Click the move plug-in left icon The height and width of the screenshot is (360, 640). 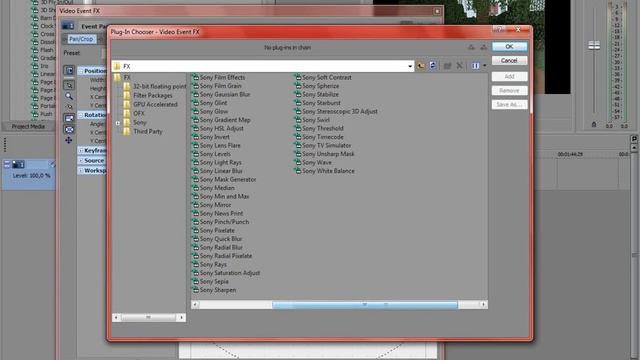tap(471, 47)
